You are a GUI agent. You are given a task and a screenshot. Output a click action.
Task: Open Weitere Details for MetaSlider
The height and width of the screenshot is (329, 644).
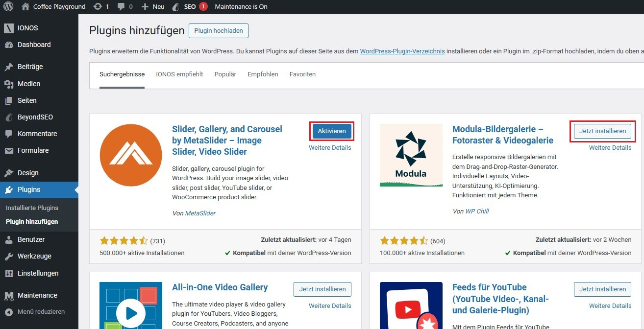tap(330, 147)
